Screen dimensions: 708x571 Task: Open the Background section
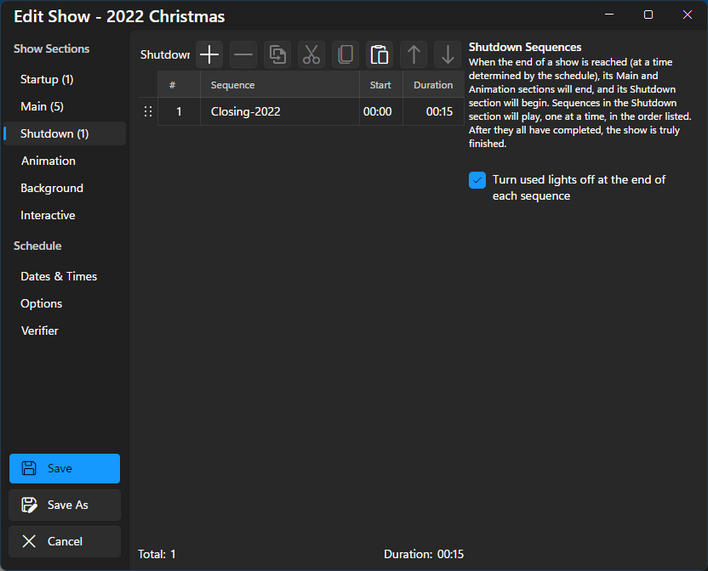52,188
